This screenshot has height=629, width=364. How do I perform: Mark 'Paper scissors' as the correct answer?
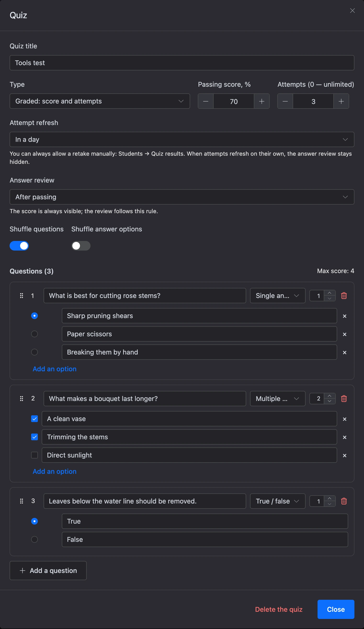[x=34, y=334]
